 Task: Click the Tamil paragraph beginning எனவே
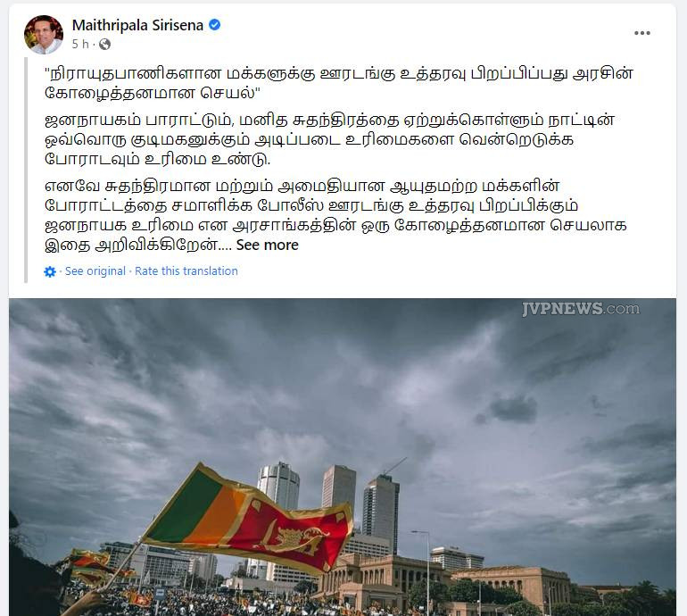click(335, 215)
